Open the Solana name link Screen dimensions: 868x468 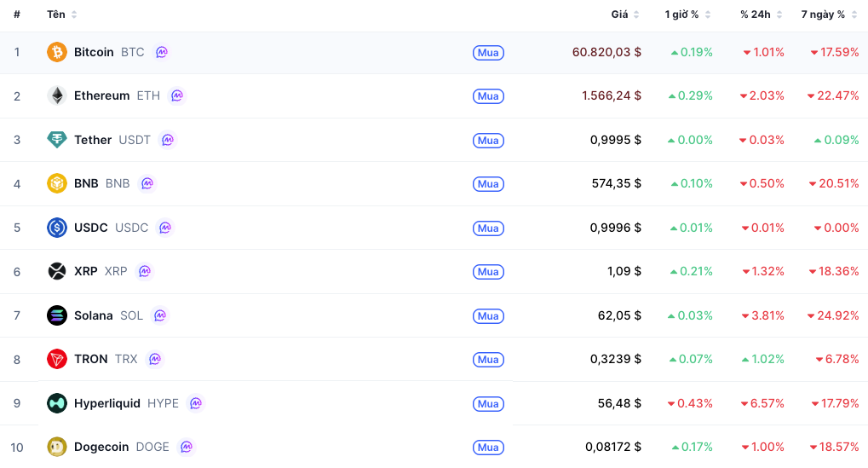pos(93,315)
